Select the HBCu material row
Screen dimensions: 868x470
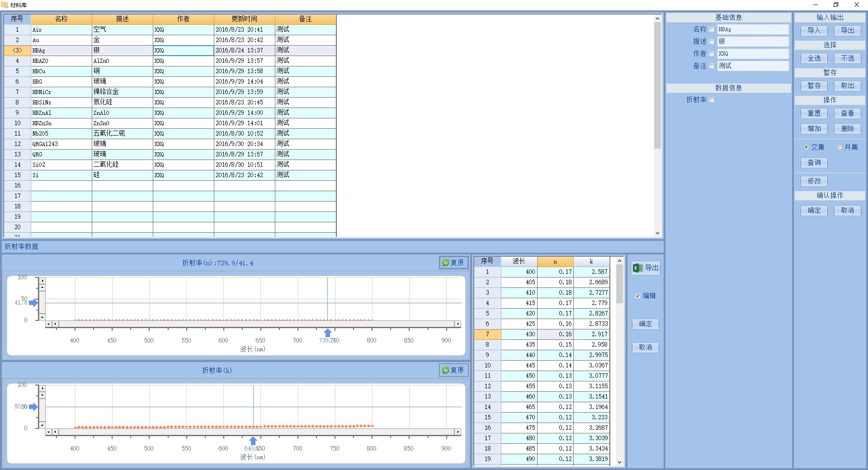click(170, 71)
